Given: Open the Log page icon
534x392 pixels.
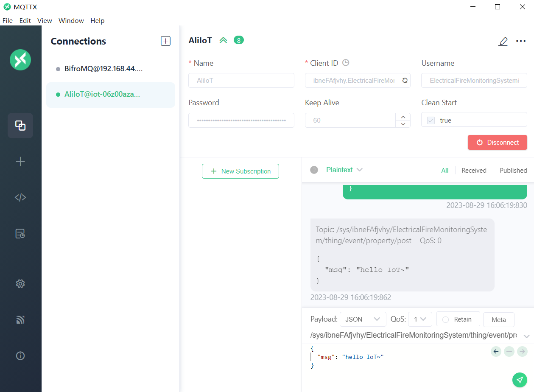Looking at the screenshot, I should 20,234.
